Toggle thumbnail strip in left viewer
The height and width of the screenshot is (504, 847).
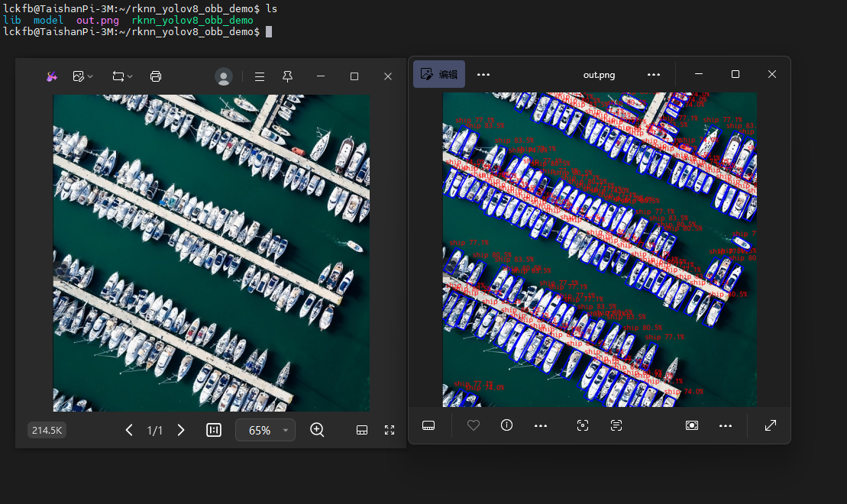click(362, 430)
